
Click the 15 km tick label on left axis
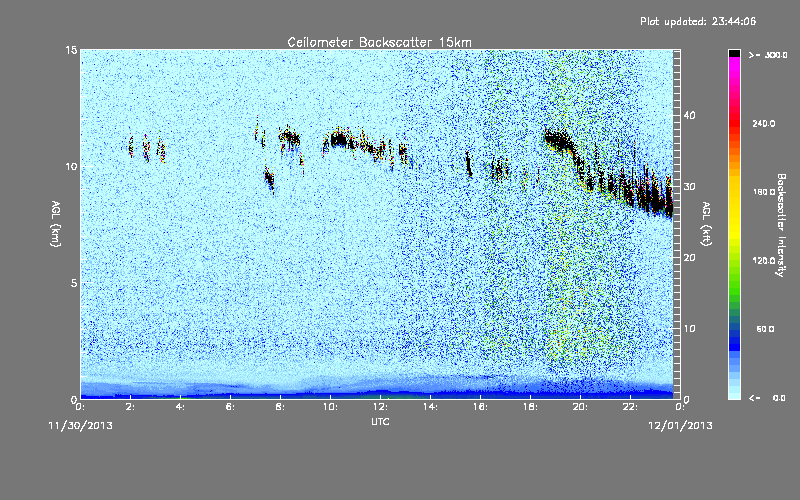point(71,50)
